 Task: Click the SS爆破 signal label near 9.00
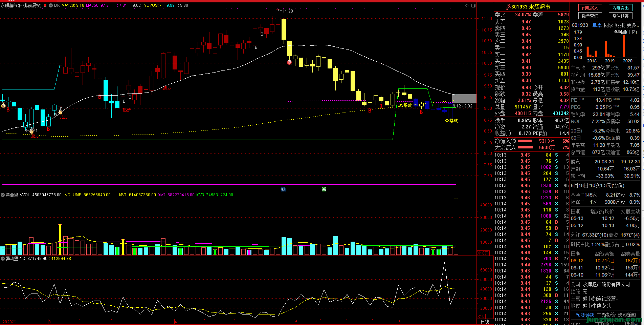point(405,105)
